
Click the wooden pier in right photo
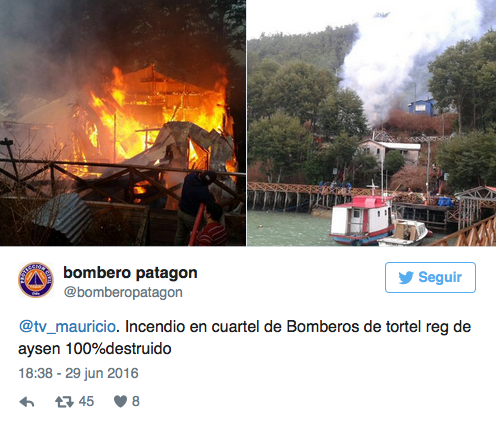pos(300,197)
